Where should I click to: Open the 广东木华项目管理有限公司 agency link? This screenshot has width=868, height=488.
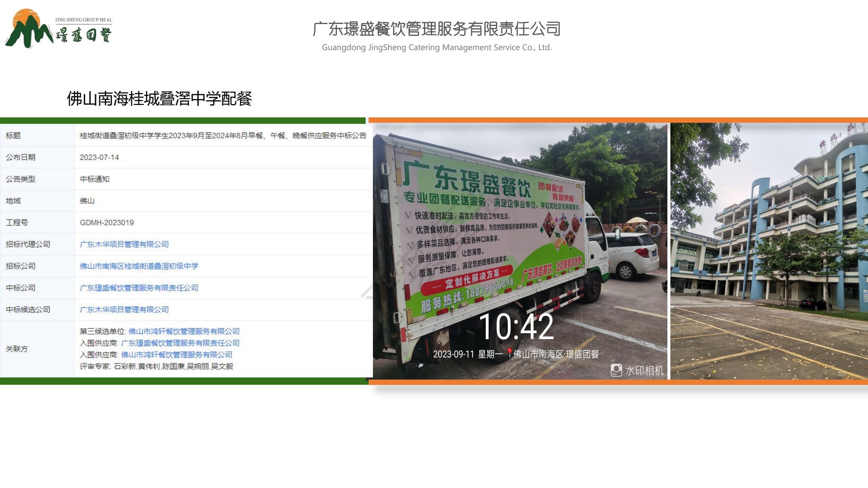124,244
